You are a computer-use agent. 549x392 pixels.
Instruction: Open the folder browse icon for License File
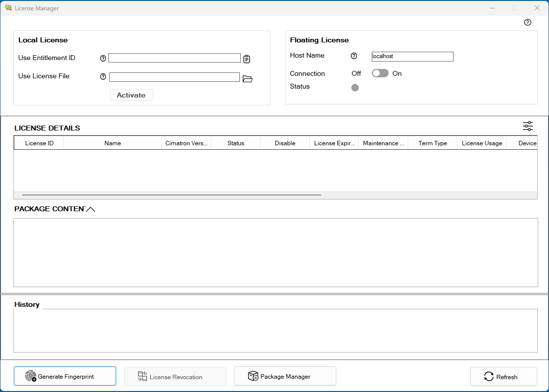pos(247,79)
